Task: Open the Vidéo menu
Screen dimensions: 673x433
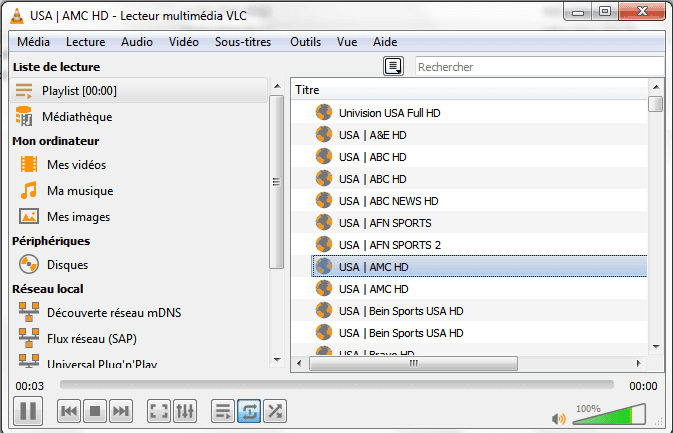Action: click(184, 42)
